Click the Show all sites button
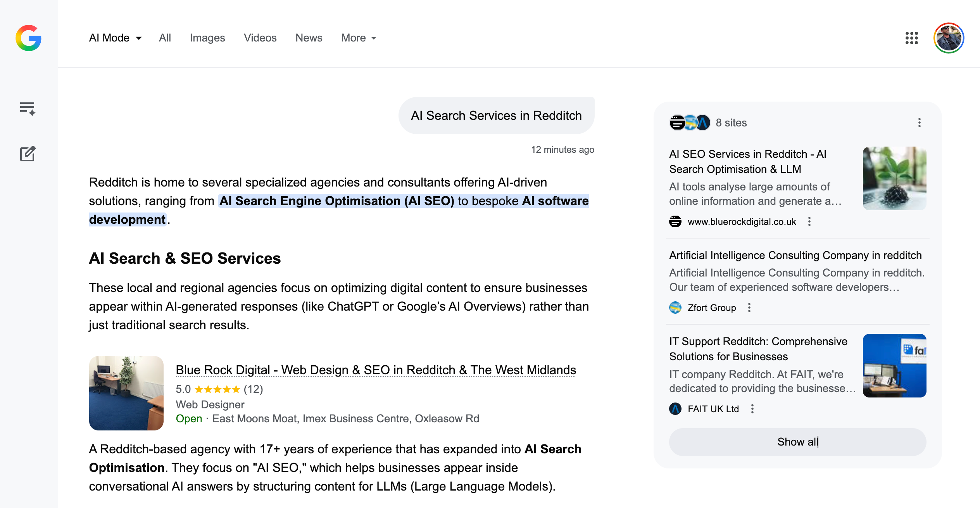The height and width of the screenshot is (508, 980). tap(797, 442)
